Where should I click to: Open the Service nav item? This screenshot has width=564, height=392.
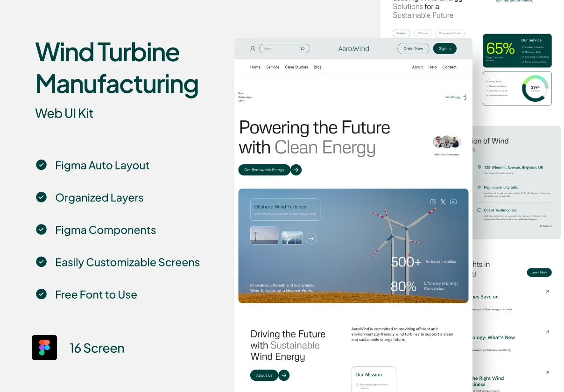[x=273, y=67]
